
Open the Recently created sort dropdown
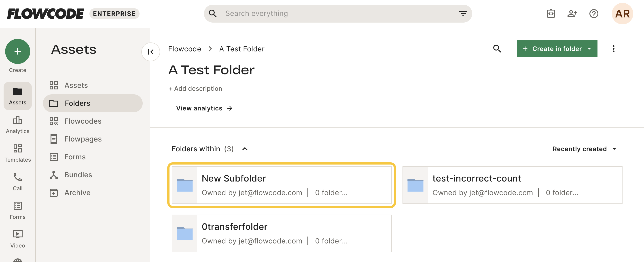[x=584, y=149]
